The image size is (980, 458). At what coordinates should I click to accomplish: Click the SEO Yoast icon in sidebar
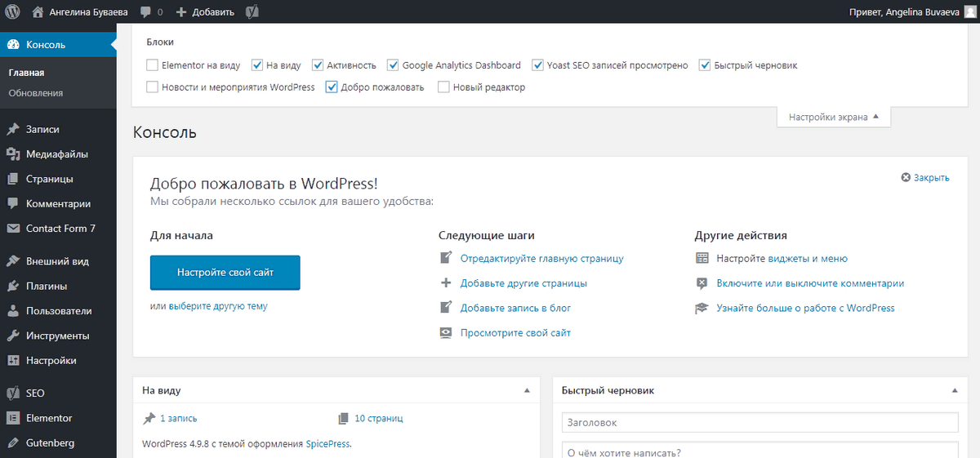(12, 394)
